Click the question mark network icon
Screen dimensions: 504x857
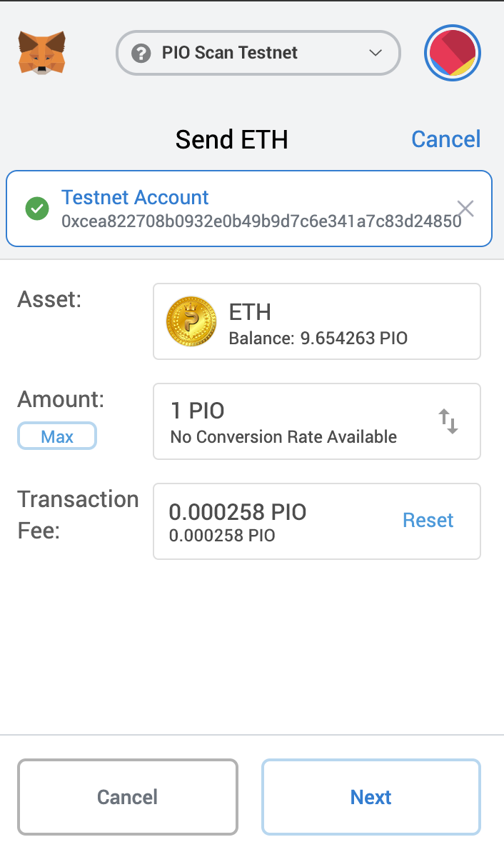point(141,53)
